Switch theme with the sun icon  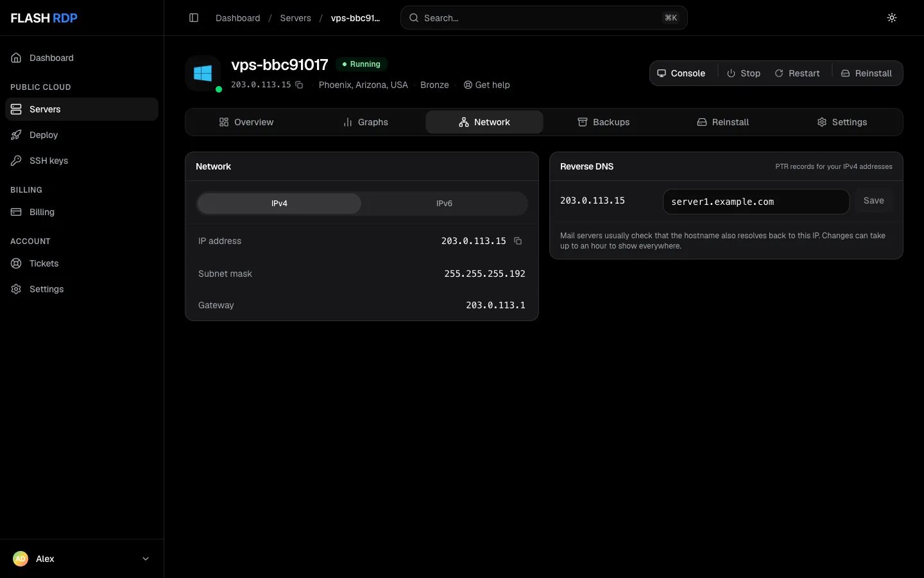892,18
